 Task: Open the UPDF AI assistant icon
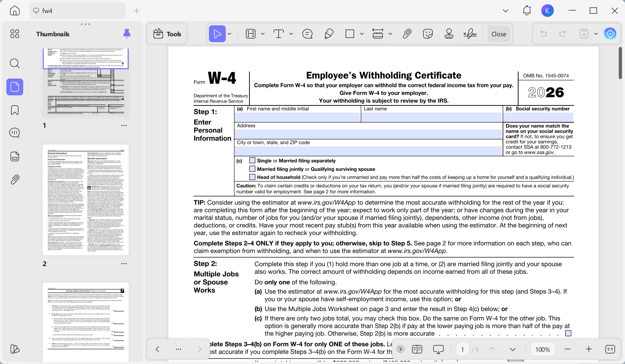click(610, 34)
